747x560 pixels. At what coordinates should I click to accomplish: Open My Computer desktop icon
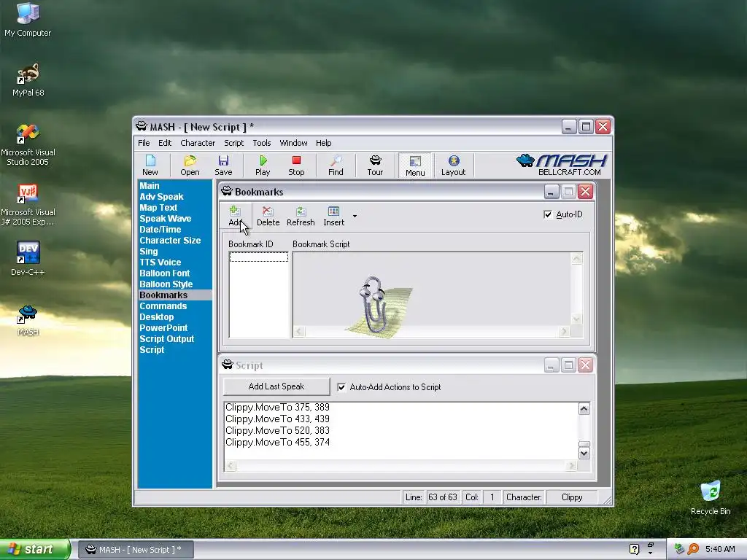28,20
